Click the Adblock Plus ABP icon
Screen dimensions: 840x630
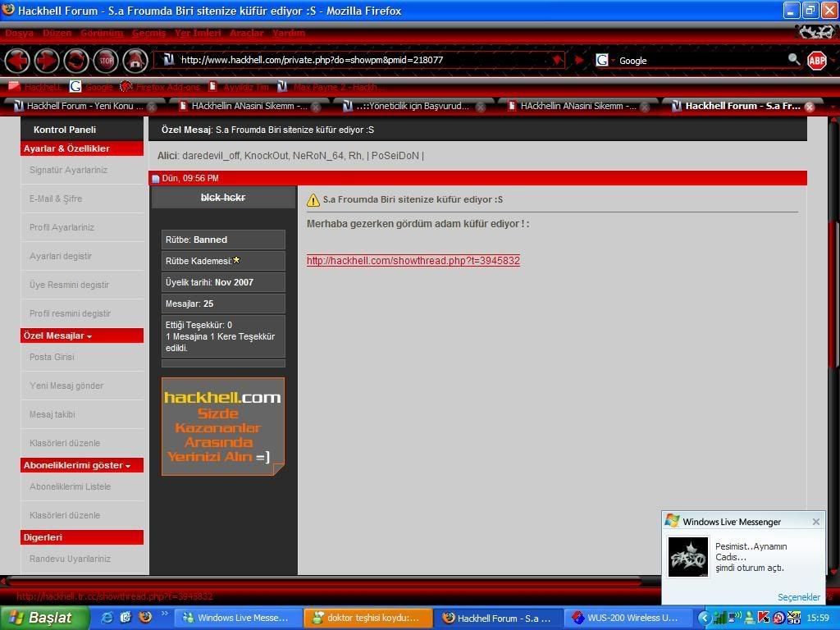coord(817,61)
